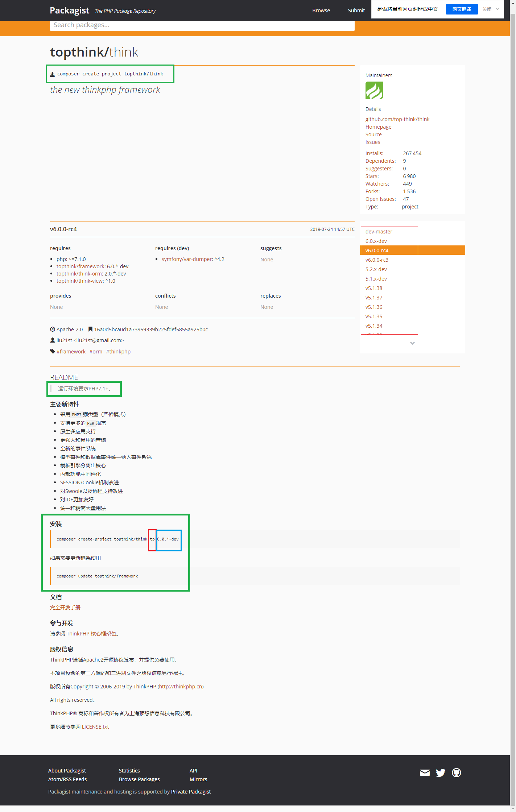Open Browse Packages footer link

(139, 779)
